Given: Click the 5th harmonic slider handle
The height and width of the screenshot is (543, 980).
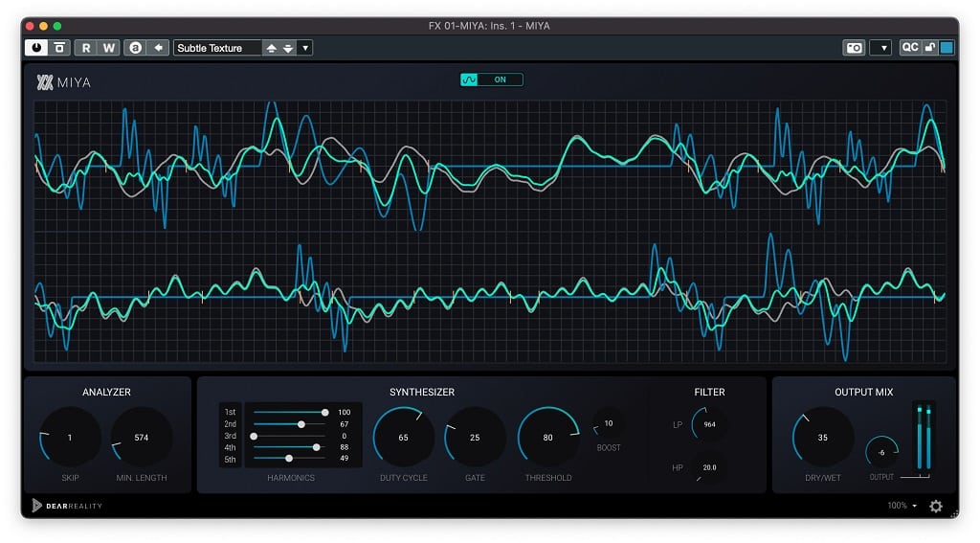Looking at the screenshot, I should coord(289,459).
